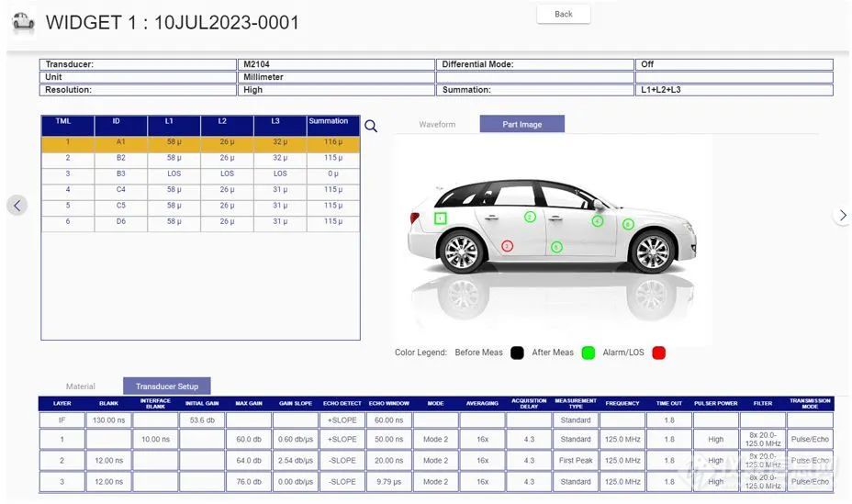This screenshot has width=852, height=504.
Task: Select the red alarm marker 3 on car
Action: pos(507,246)
